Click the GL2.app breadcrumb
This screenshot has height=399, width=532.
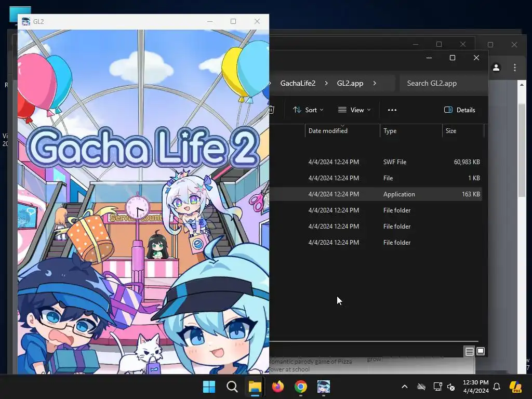(x=350, y=83)
